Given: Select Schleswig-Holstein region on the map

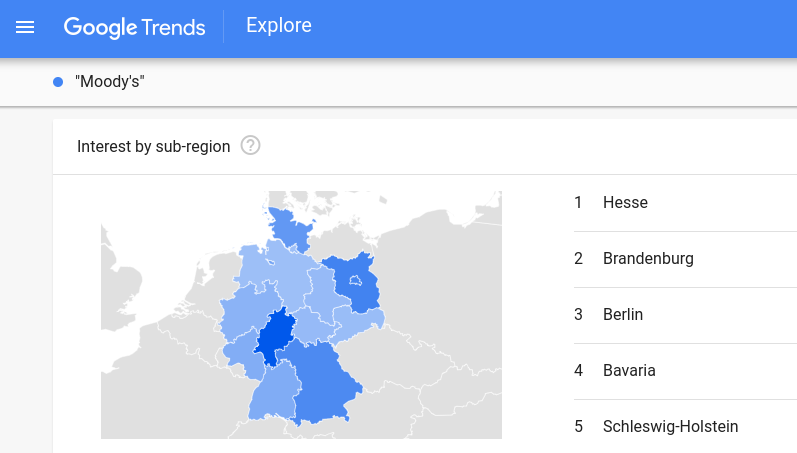Looking at the screenshot, I should coord(288,230).
